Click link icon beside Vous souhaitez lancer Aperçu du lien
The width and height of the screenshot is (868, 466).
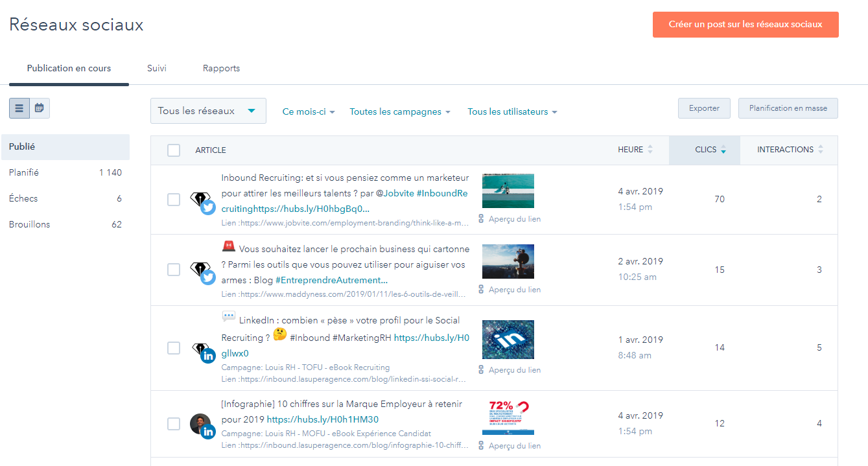point(481,290)
